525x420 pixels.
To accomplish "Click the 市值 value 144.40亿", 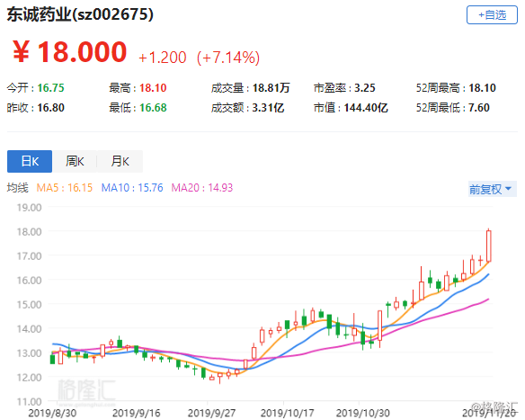I will click(366, 108).
